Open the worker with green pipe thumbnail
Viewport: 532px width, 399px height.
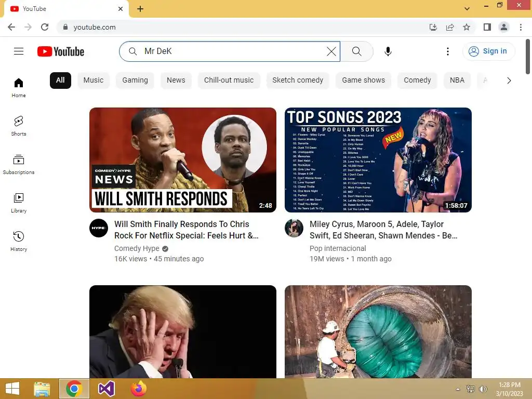[x=378, y=331]
